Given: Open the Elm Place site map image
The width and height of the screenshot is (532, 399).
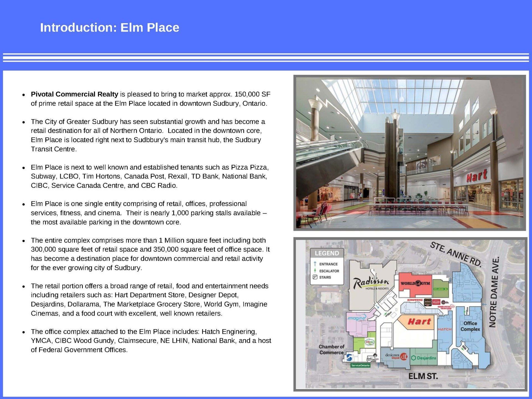Looking at the screenshot, I should [x=410, y=314].
